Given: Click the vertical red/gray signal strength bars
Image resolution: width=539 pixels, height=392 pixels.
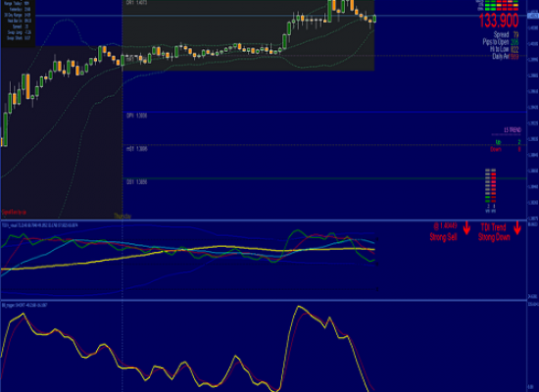Looking at the screenshot, I should [x=491, y=185].
